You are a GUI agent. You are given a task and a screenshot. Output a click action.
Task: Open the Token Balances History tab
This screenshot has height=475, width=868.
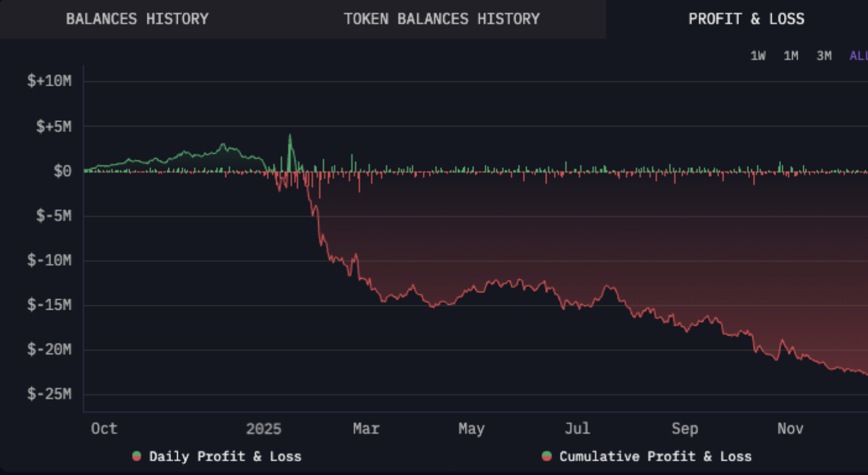coord(441,19)
